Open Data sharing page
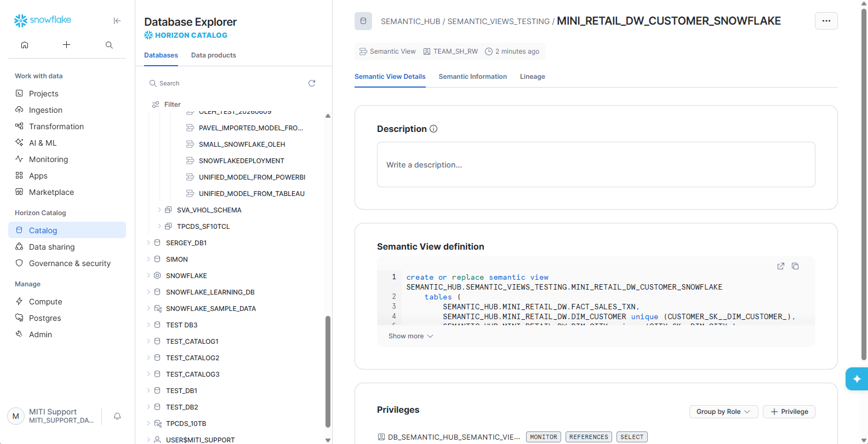This screenshot has height=444, width=868. pos(67,247)
